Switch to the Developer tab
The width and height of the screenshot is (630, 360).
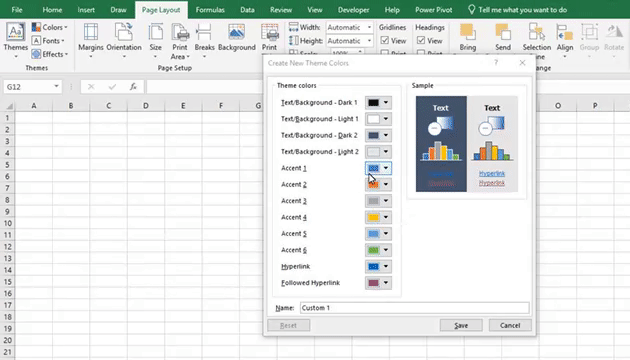tap(353, 10)
